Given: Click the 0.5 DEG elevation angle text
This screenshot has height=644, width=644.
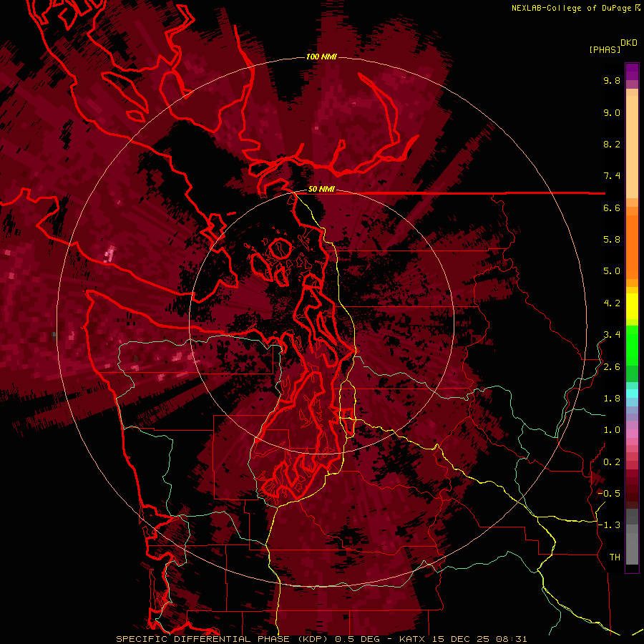Looking at the screenshot, I should (358, 639).
